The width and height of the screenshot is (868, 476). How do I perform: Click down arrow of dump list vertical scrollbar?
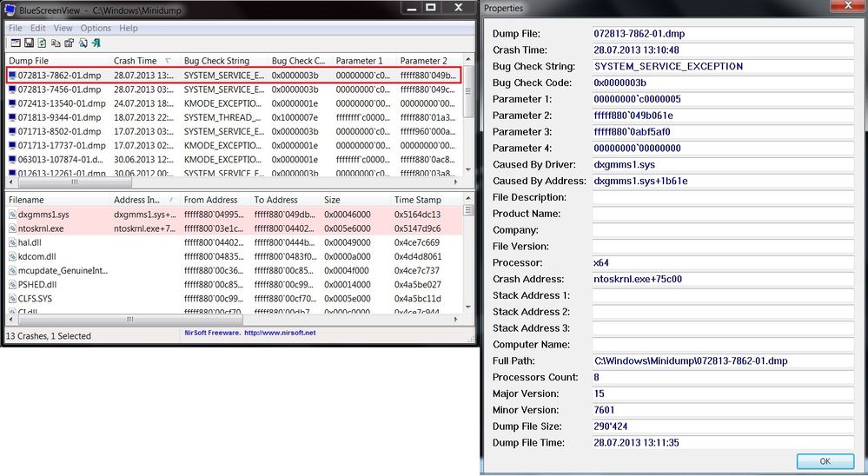[468, 170]
